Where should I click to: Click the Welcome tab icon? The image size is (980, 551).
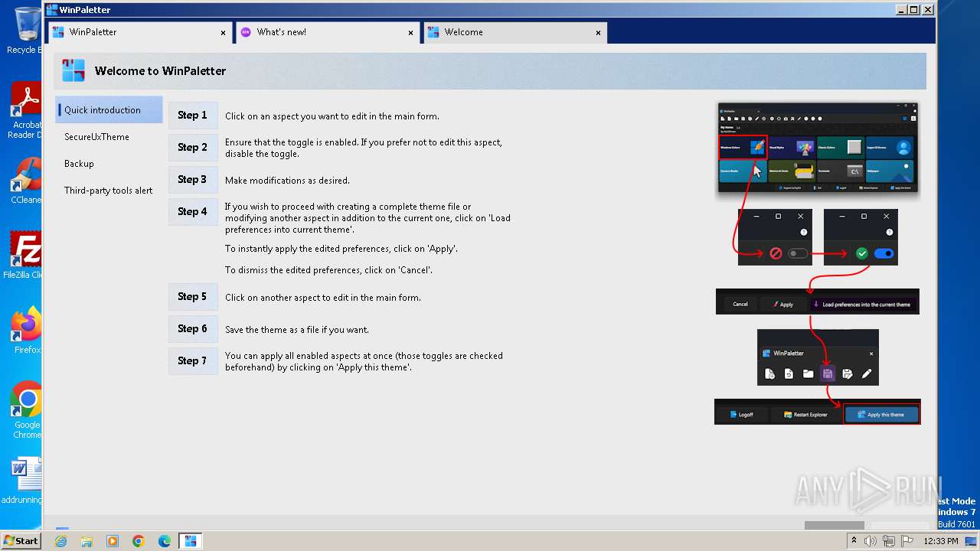[433, 32]
